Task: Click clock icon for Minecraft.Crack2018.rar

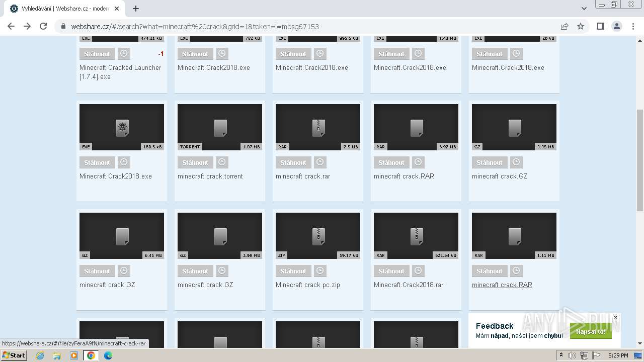Action: [x=418, y=271]
